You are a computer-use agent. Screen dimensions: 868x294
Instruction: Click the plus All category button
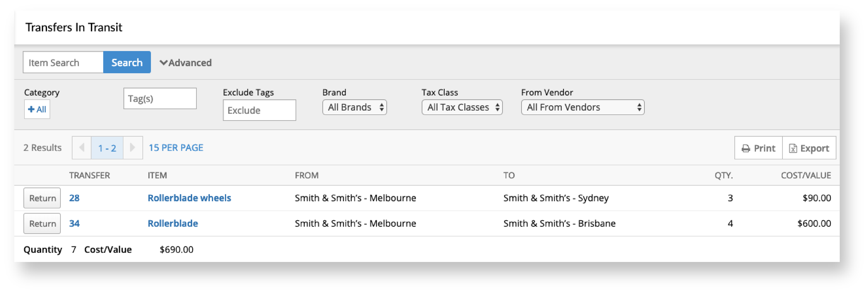click(x=37, y=109)
